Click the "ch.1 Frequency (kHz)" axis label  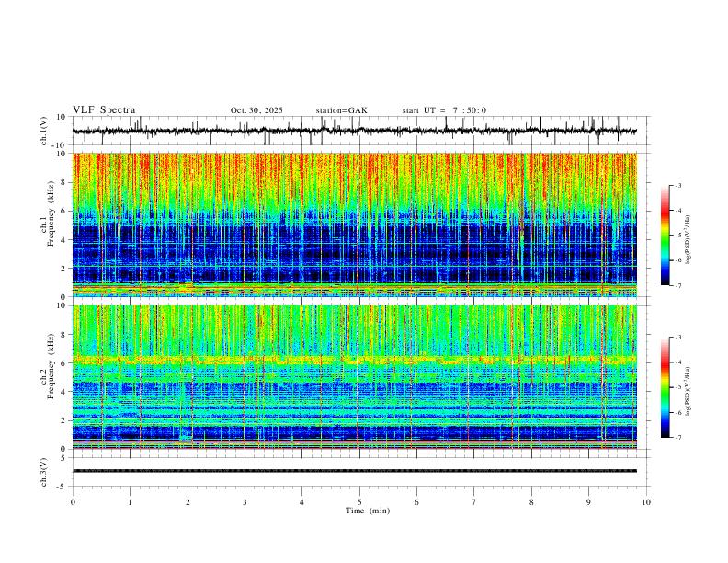pos(47,212)
